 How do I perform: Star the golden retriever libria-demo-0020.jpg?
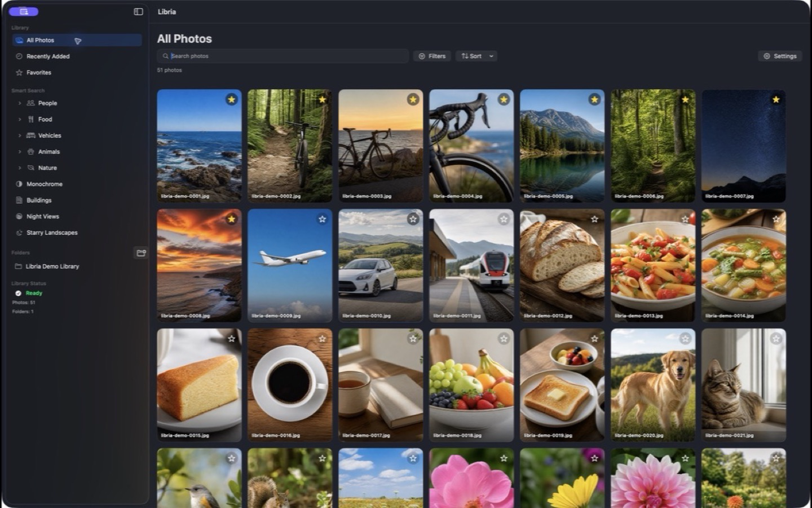coord(685,339)
